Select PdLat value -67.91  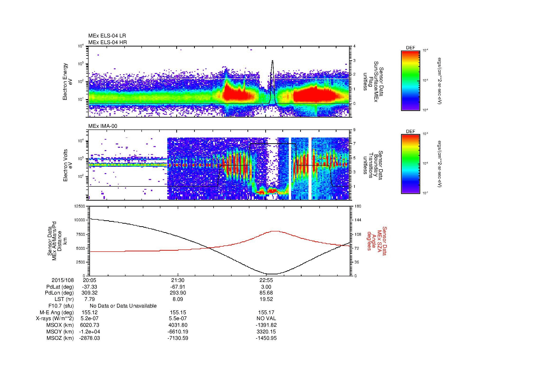[178, 287]
